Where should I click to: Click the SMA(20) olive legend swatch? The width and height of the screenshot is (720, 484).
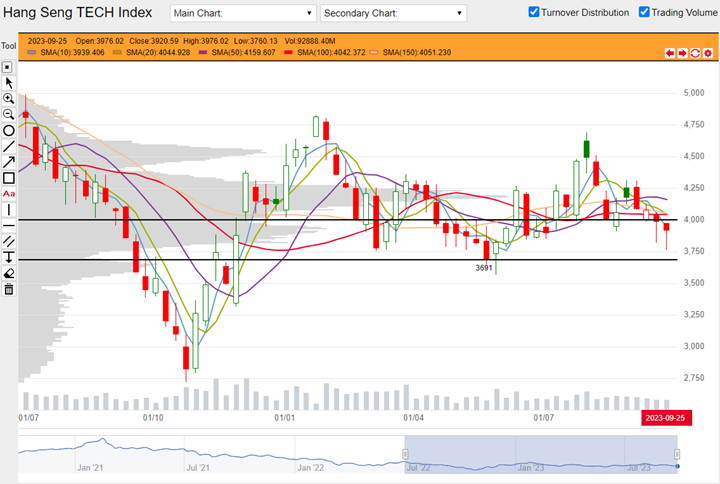tap(117, 52)
